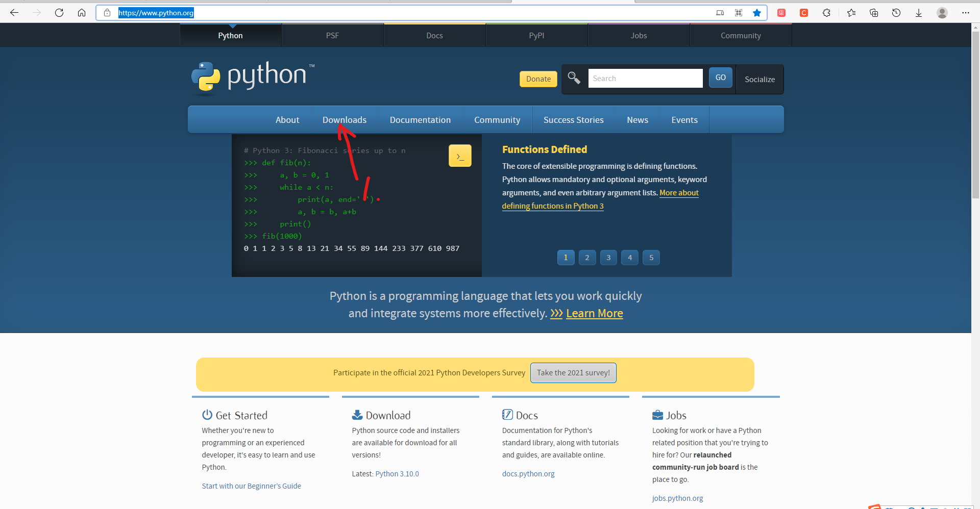Click the Learn More link

(x=595, y=313)
